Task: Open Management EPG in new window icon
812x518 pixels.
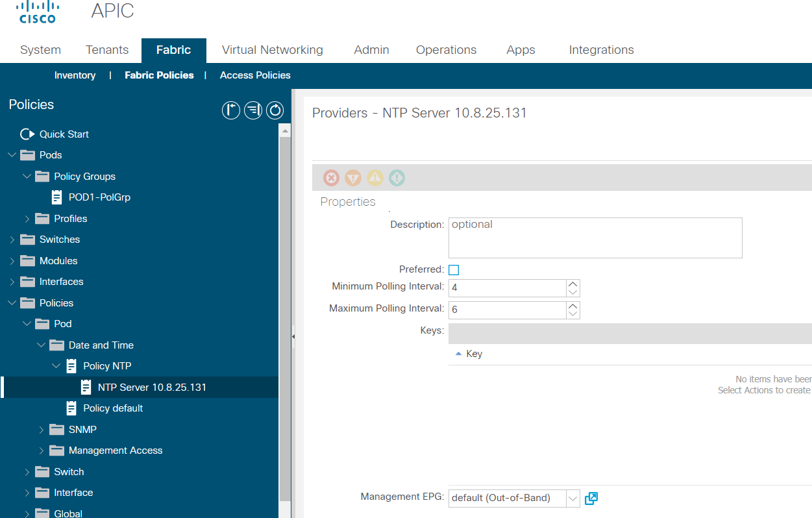Action: 591,498
